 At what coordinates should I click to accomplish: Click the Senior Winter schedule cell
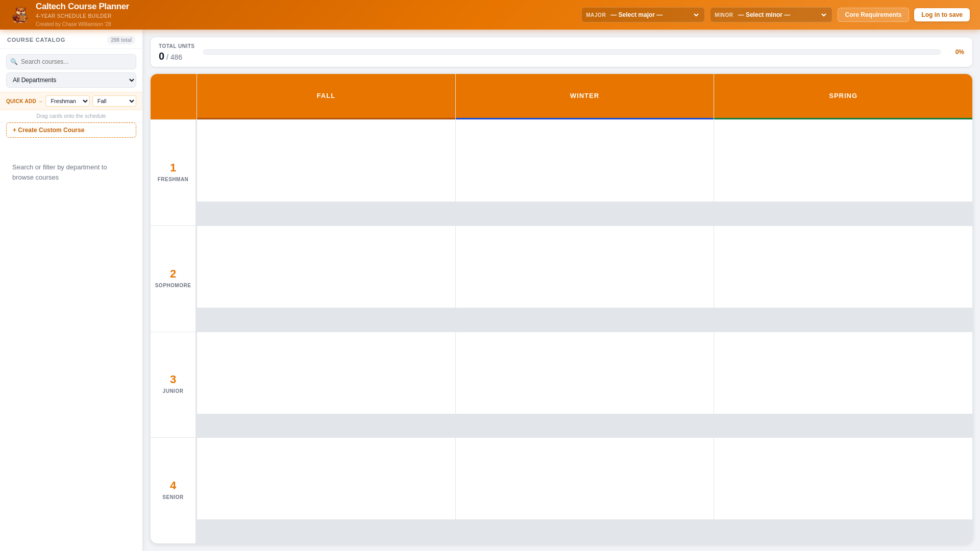pos(584,479)
